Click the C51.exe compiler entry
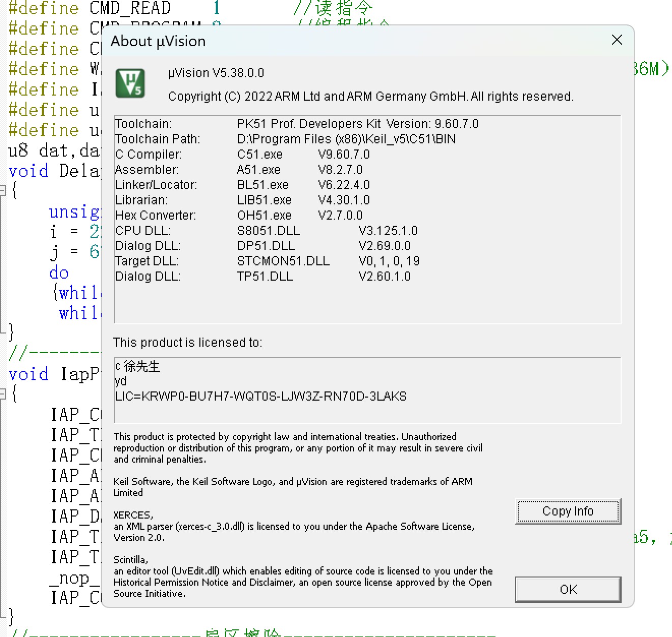The image size is (672, 637). (x=259, y=155)
